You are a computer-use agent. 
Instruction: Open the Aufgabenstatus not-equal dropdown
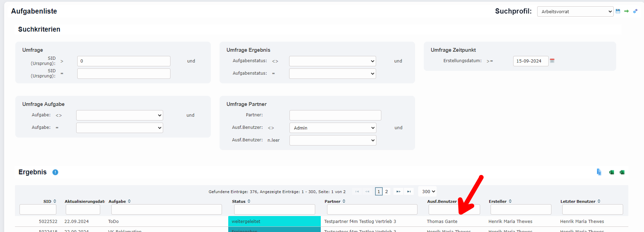pos(332,61)
